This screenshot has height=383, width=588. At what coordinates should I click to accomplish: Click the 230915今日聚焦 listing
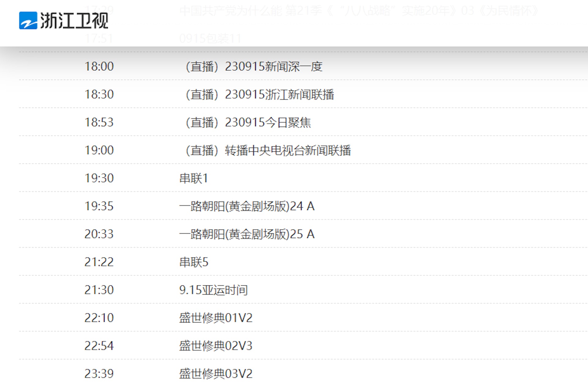click(248, 122)
